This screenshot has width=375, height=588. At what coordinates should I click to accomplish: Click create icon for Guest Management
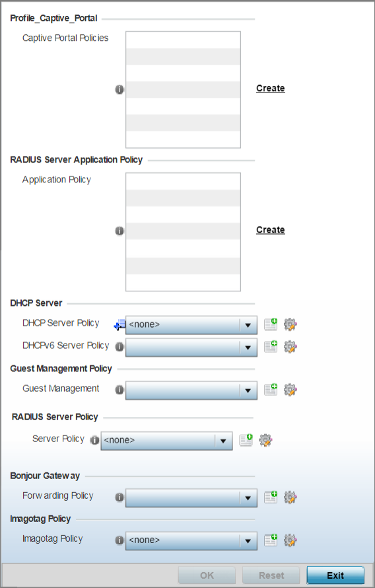point(271,390)
